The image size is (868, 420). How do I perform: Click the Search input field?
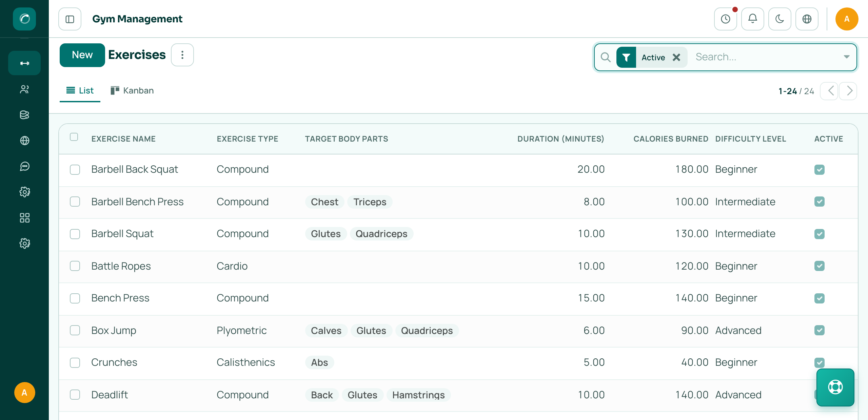coord(766,57)
